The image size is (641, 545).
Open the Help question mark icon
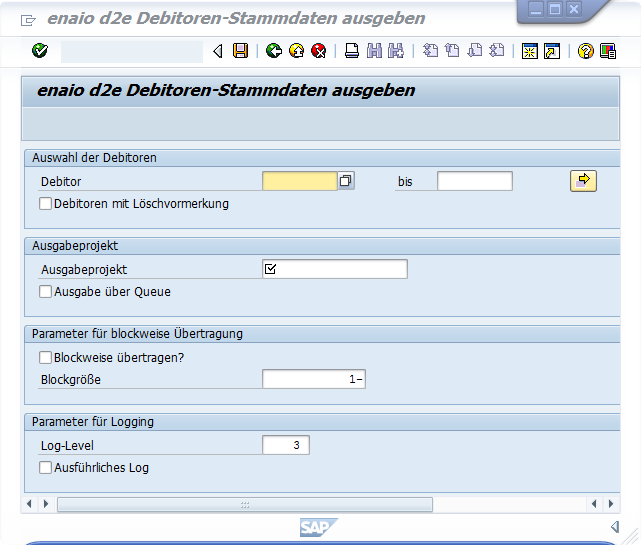pos(586,51)
